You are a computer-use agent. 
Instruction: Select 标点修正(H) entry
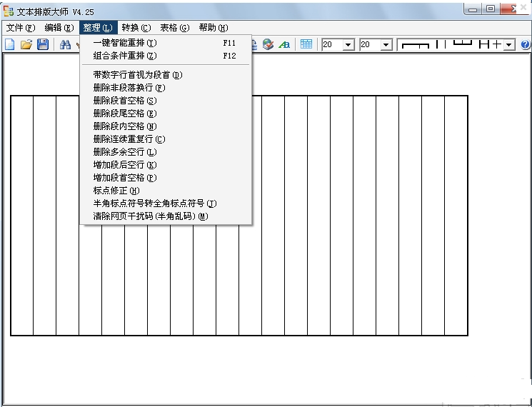166,191
